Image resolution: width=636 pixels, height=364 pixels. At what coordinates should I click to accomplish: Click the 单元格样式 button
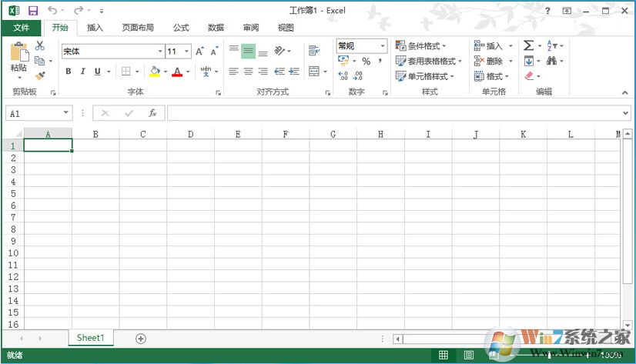coord(424,76)
